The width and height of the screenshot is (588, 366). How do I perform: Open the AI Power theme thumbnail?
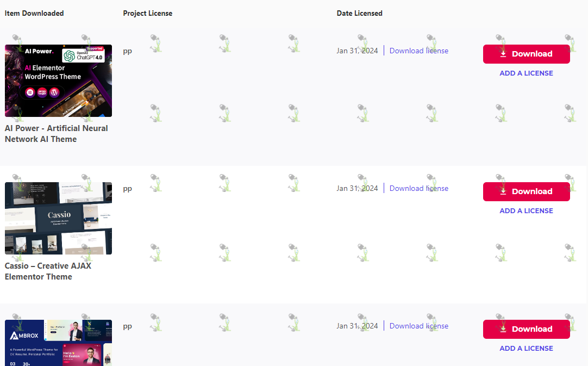(59, 80)
